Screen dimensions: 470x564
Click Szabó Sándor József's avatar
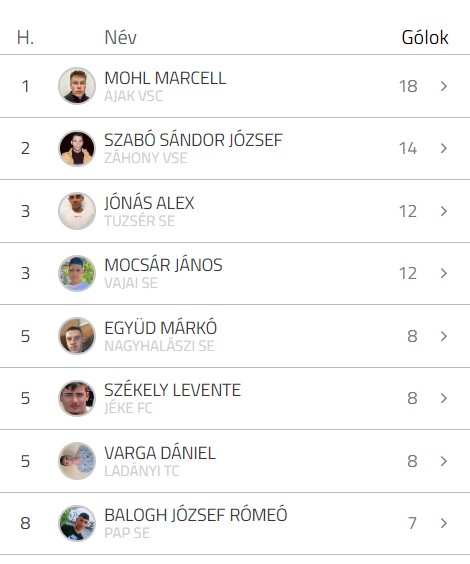coord(77,148)
